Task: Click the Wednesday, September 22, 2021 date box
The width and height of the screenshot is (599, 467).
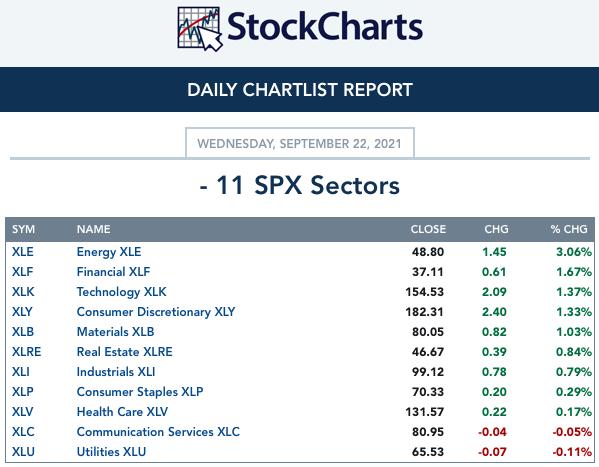Action: tap(300, 143)
